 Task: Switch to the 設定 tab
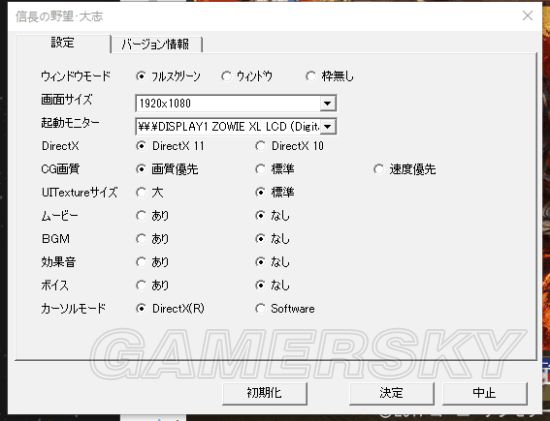pyautogui.click(x=63, y=43)
